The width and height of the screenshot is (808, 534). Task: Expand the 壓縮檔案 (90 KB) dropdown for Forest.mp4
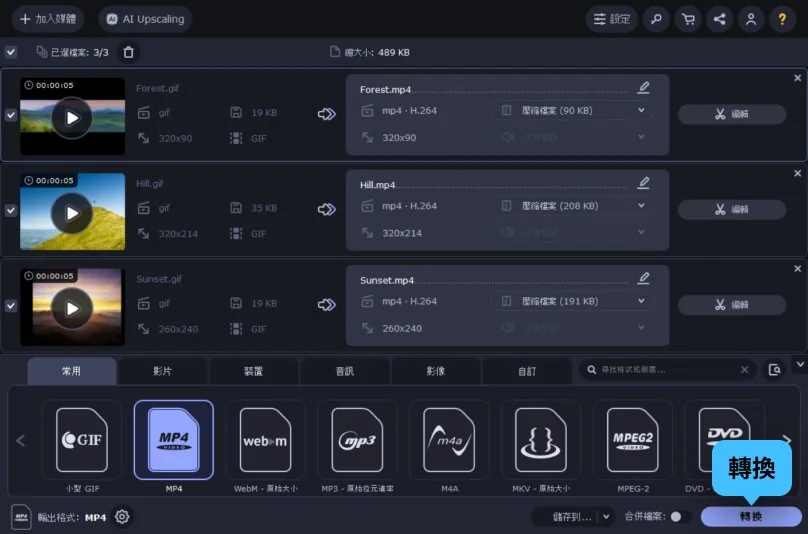click(641, 110)
